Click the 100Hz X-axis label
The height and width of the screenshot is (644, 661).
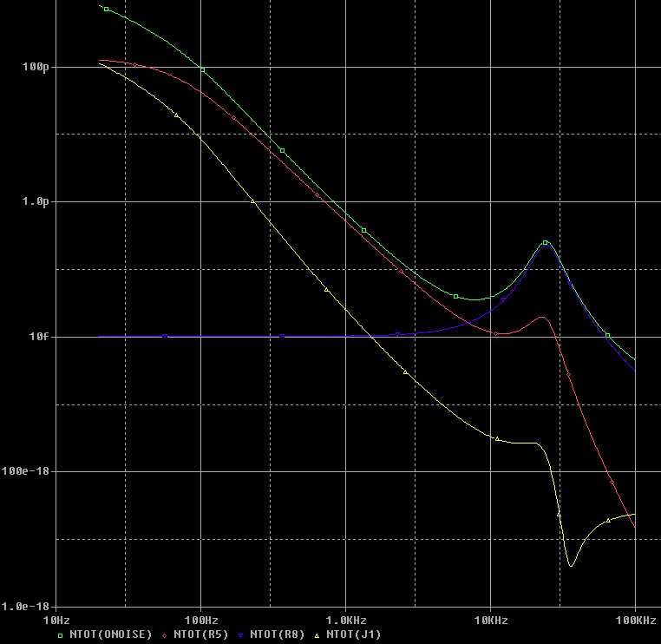click(201, 621)
